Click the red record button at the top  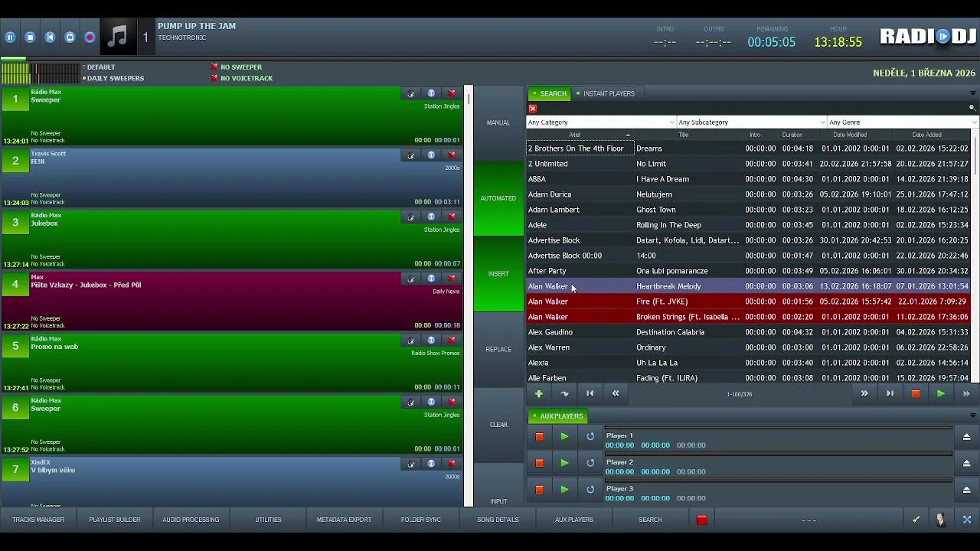(90, 37)
